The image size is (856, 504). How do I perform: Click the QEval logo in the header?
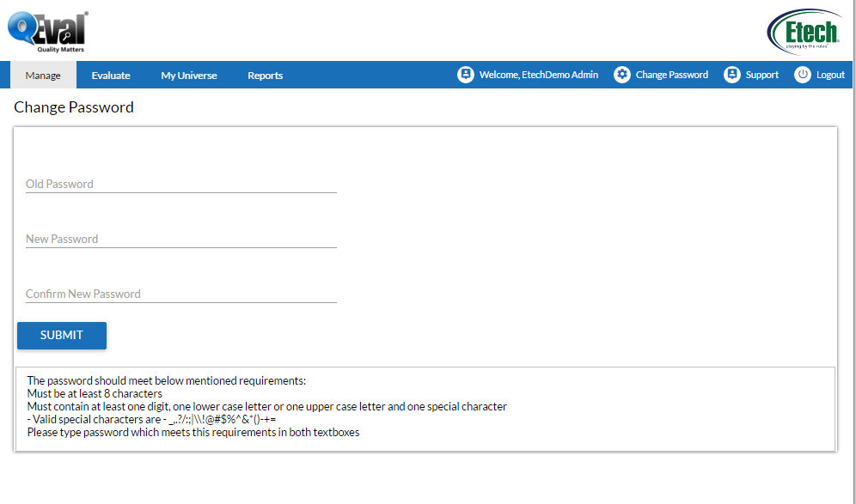[x=47, y=32]
